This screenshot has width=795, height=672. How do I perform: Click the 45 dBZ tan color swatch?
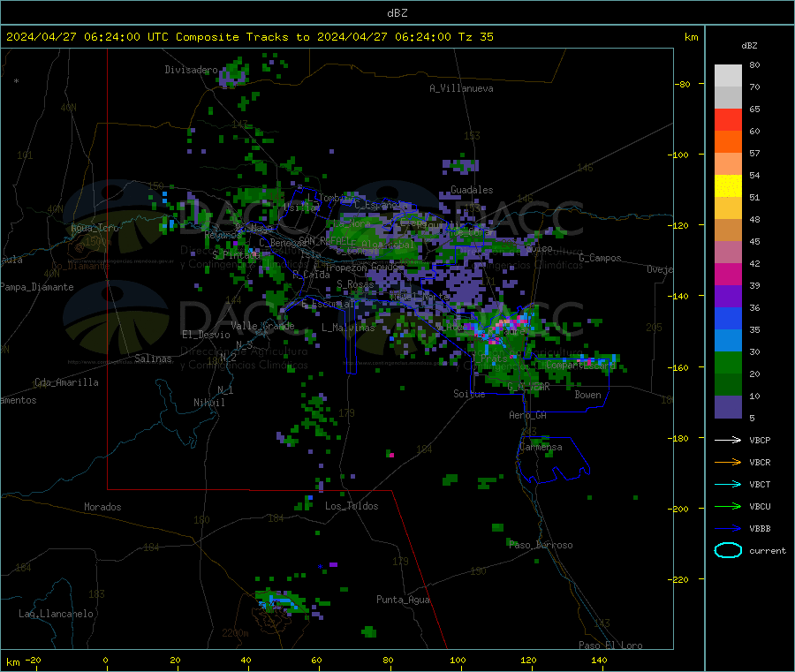tap(728, 230)
